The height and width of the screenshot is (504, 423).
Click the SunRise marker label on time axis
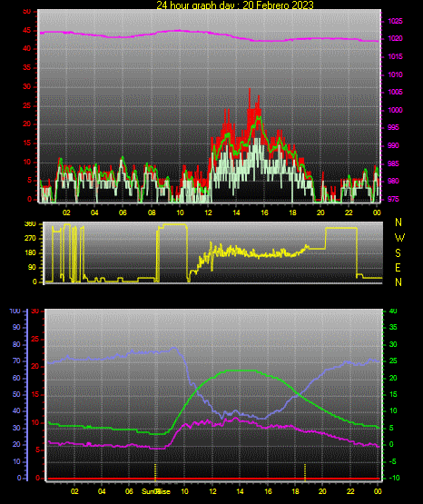(x=156, y=491)
